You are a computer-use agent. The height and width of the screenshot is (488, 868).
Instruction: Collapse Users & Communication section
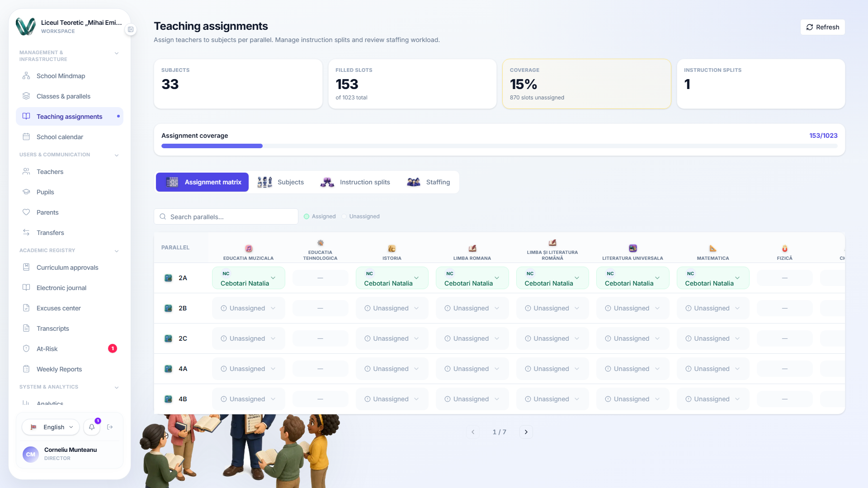pyautogui.click(x=117, y=155)
